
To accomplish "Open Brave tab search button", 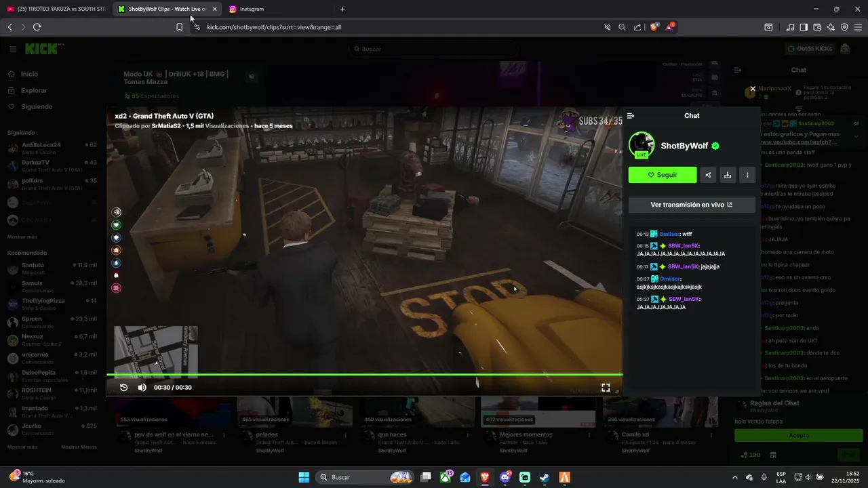I will pos(768,27).
